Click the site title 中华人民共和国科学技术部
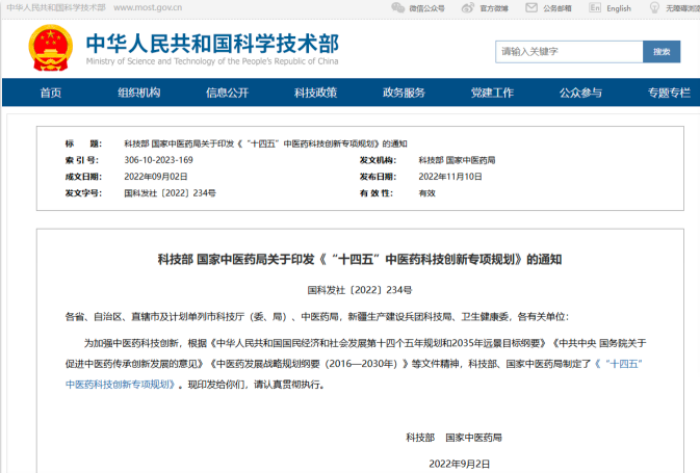 tap(212, 43)
